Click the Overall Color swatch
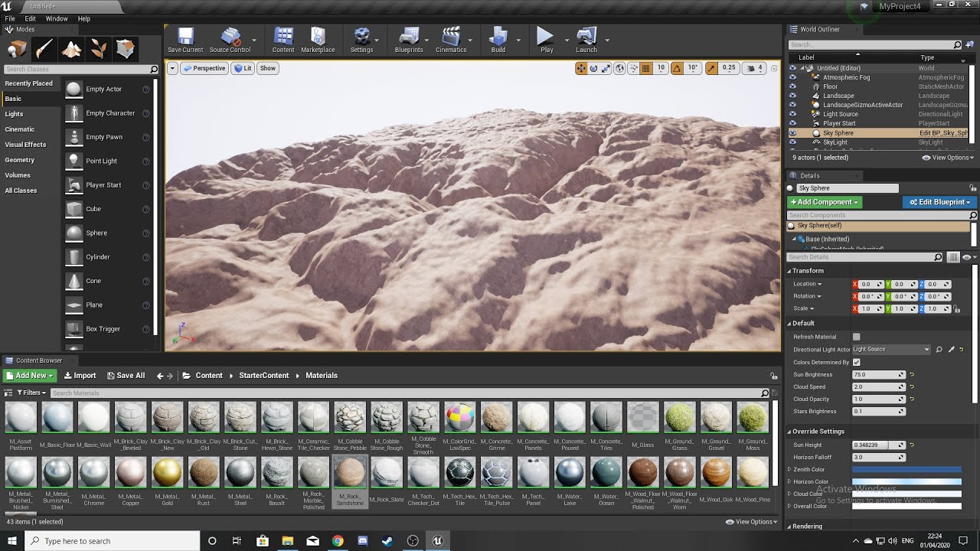980x551 pixels. [906, 506]
